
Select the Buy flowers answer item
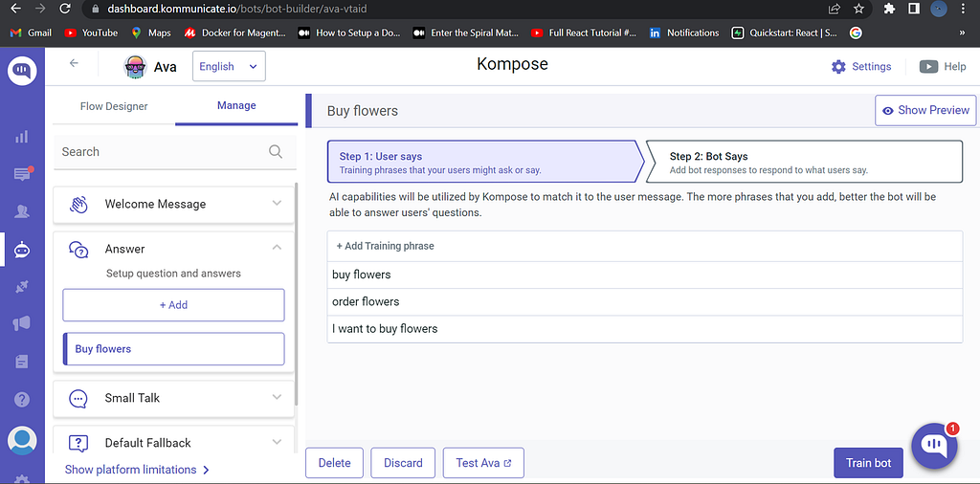point(174,348)
